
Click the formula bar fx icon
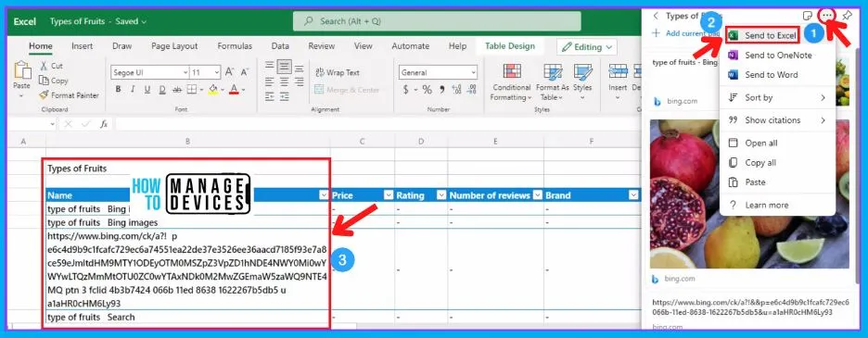coord(104,124)
